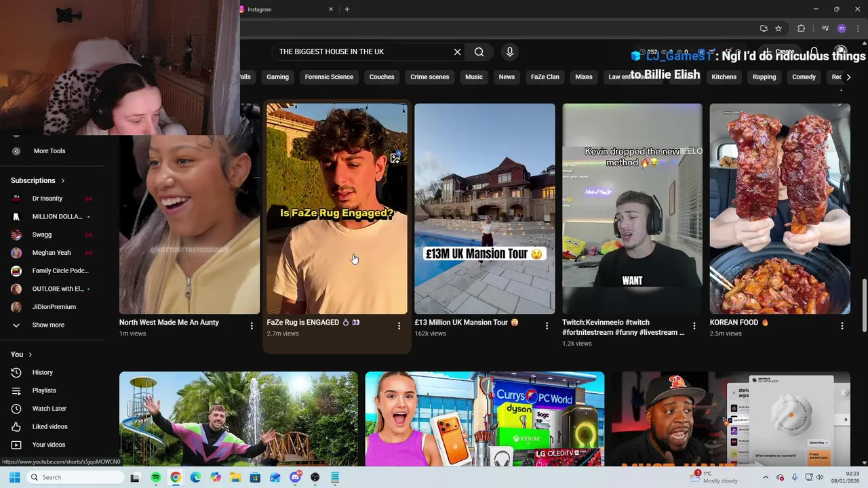Open volume control in system tray
Viewport: 868px width, 488px height.
coord(819,477)
